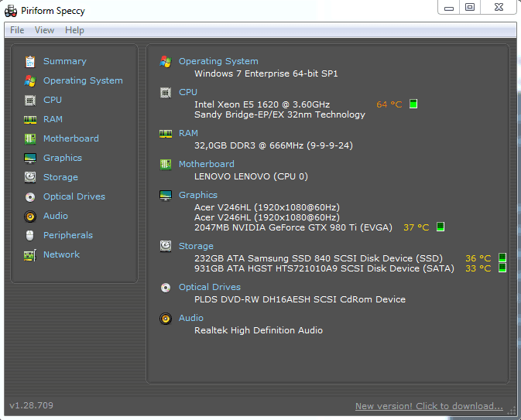Open the View menu

44,30
